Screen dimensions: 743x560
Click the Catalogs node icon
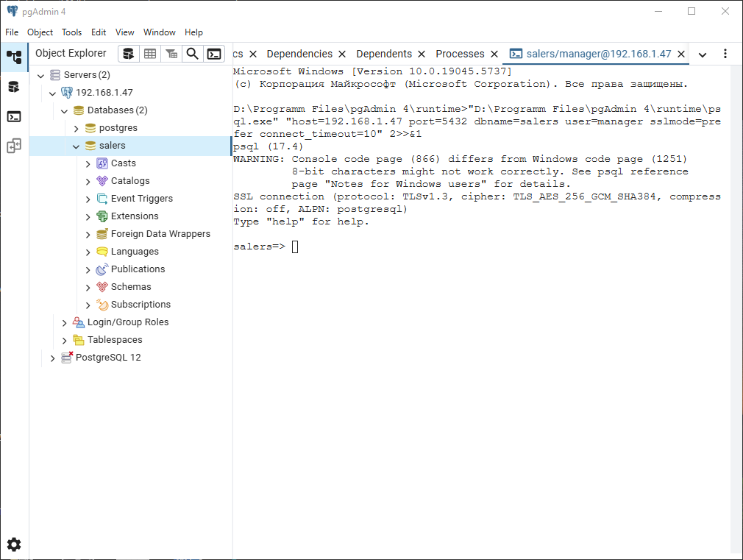pos(102,181)
